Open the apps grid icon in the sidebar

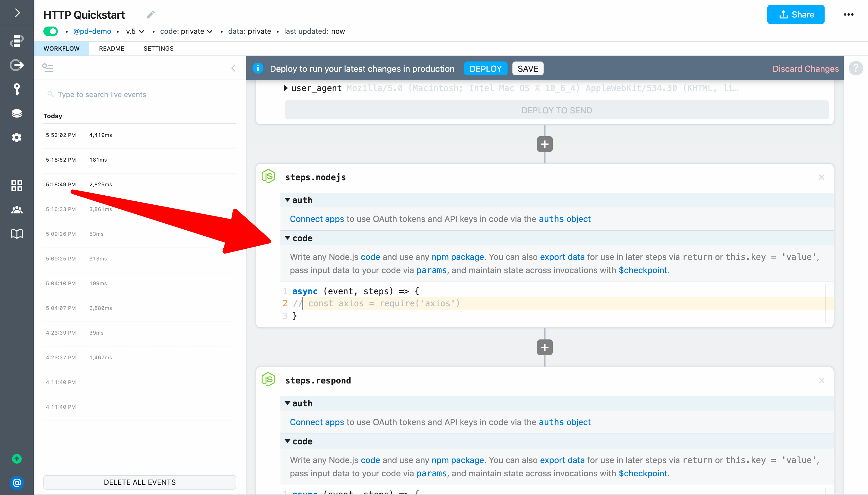pyautogui.click(x=17, y=186)
